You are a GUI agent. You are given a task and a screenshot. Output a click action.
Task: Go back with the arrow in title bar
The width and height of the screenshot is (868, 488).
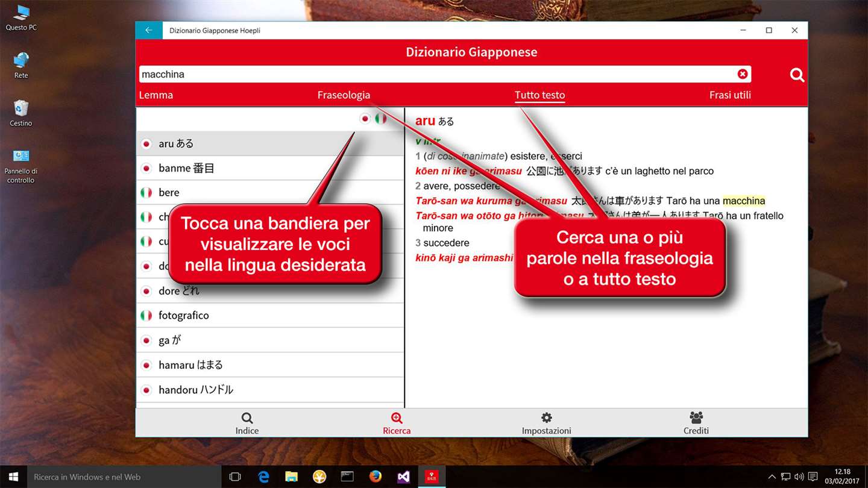149,30
